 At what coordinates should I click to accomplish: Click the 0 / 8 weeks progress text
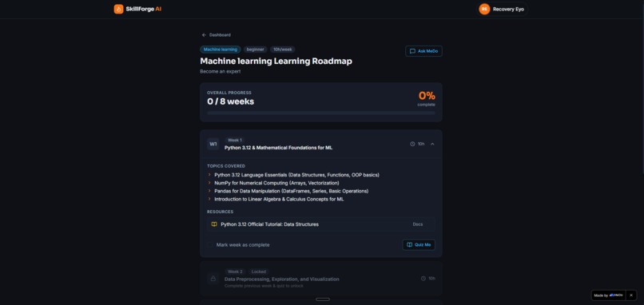(x=230, y=101)
